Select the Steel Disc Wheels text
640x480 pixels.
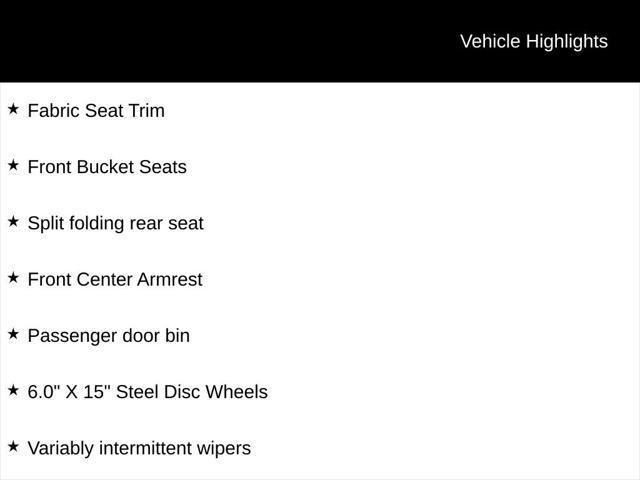[192, 392]
